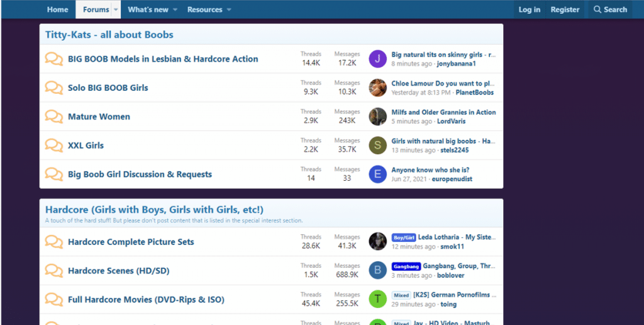Open LordVaris' avatar thumbnail

tap(378, 117)
